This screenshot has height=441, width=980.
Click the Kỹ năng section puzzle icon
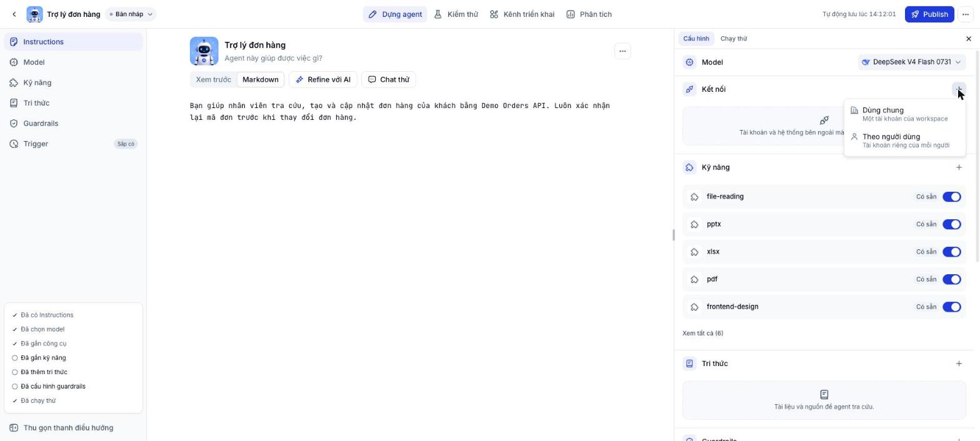click(689, 167)
